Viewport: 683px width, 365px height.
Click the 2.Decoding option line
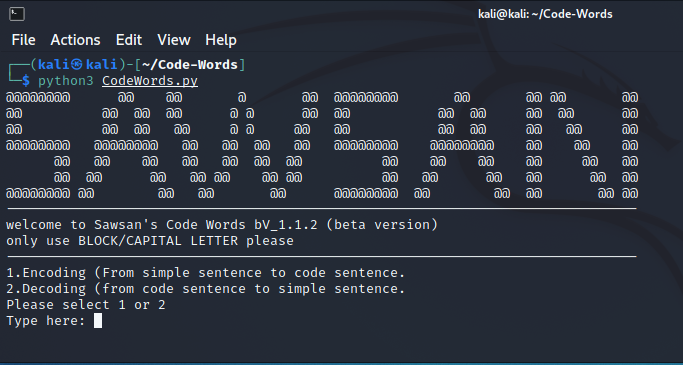coord(206,289)
